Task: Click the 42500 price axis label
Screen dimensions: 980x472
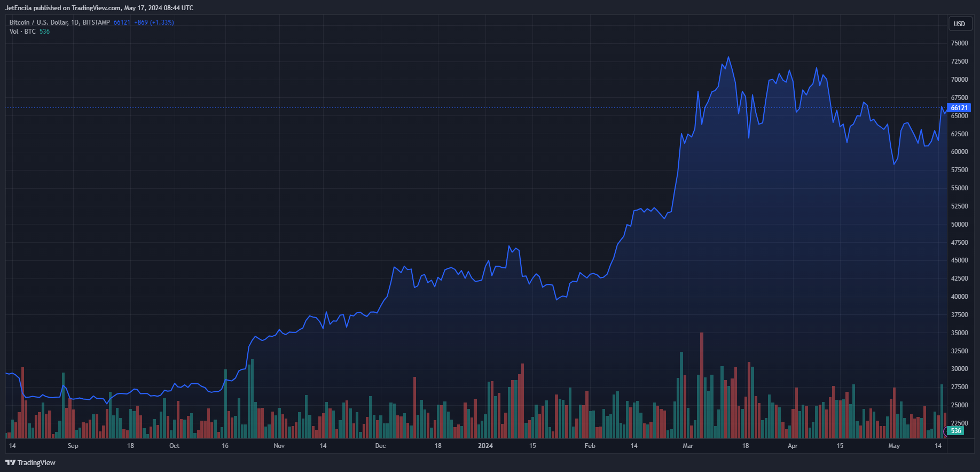Action: pos(959,278)
